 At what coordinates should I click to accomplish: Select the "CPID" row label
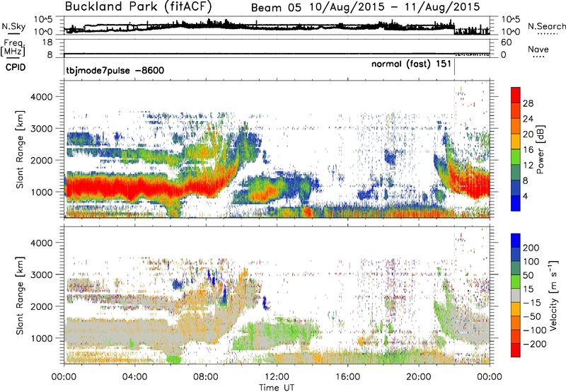point(16,67)
